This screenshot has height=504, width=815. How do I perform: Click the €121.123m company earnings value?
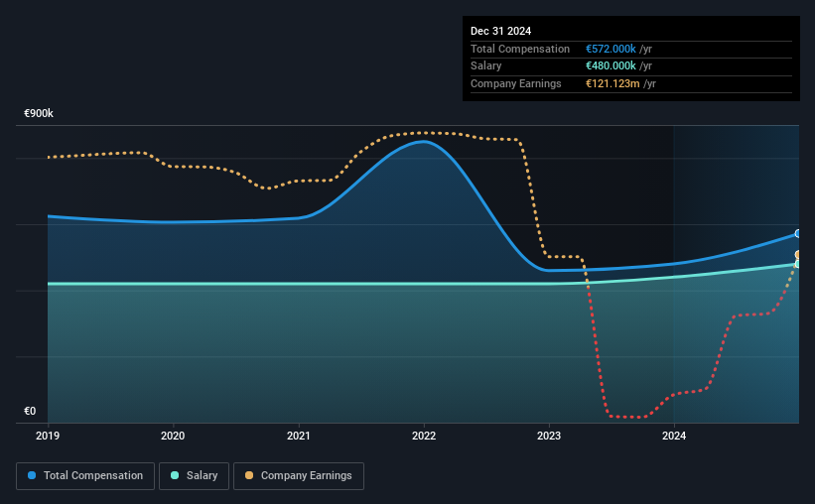tap(612, 83)
